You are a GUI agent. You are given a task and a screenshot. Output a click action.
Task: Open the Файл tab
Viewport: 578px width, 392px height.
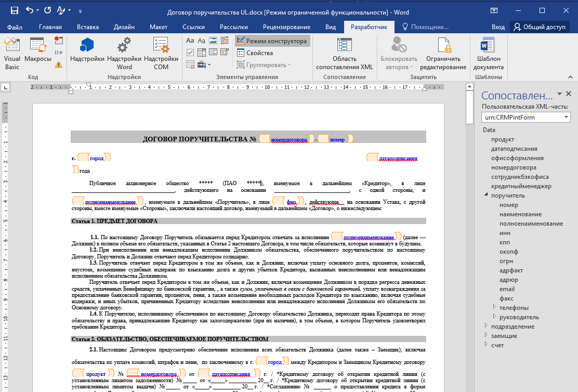(15, 27)
